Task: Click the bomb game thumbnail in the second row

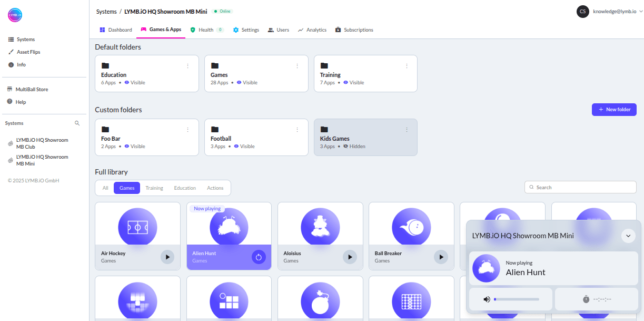Action: coord(320,301)
